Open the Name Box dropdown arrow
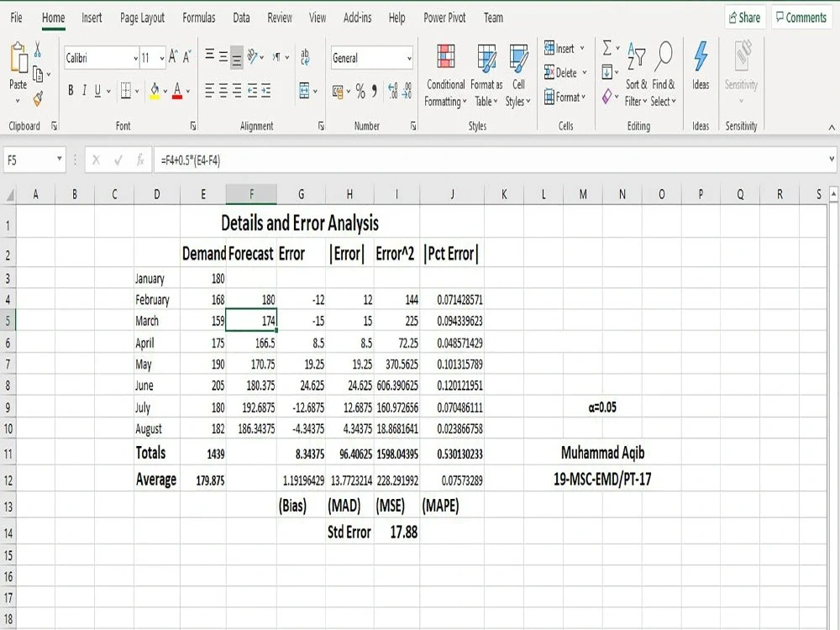The height and width of the screenshot is (630, 840). click(x=60, y=159)
